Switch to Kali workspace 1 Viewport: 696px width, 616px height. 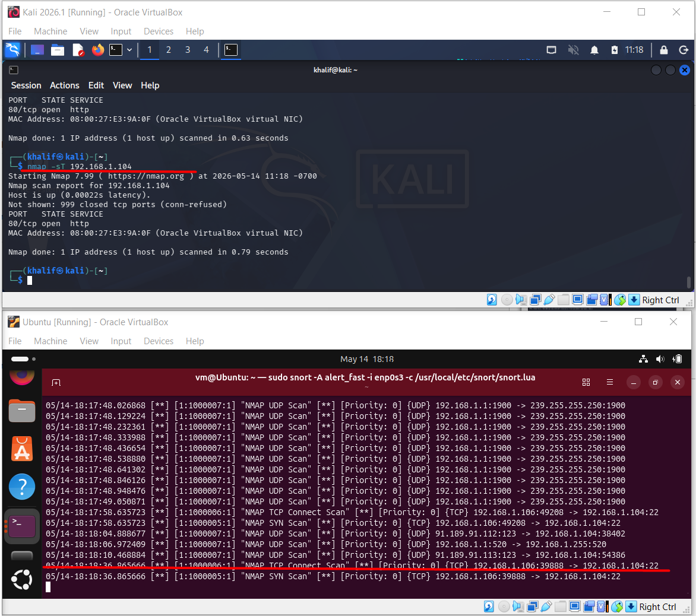pyautogui.click(x=150, y=50)
